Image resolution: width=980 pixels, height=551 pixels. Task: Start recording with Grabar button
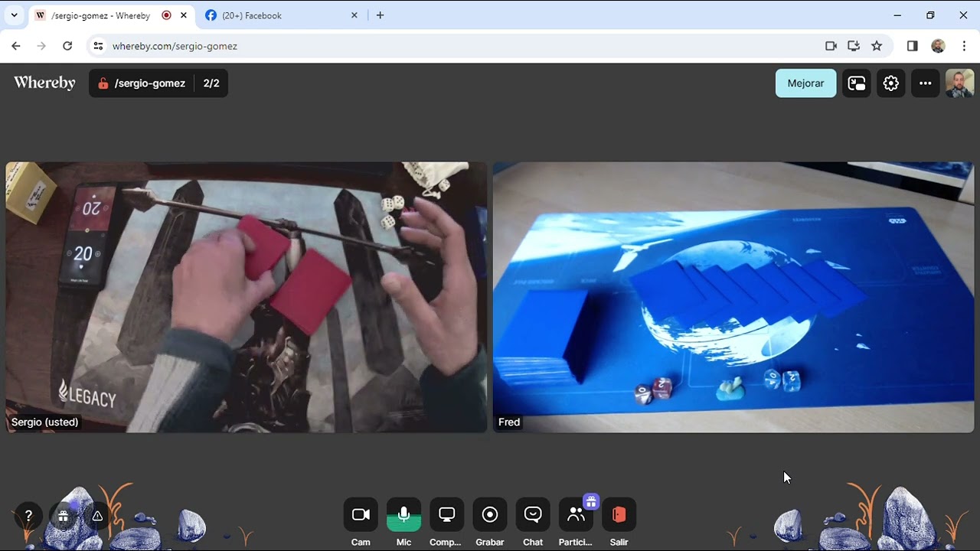click(x=490, y=515)
